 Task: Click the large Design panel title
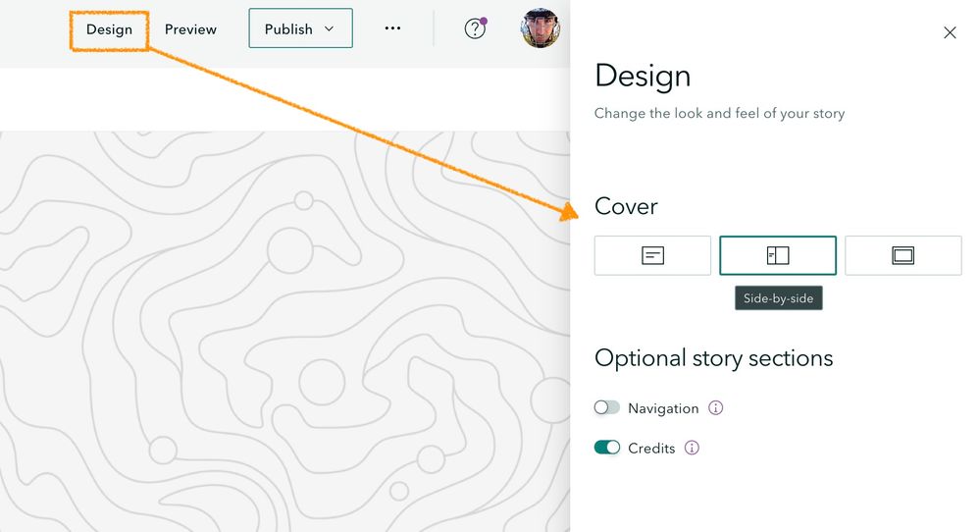643,76
